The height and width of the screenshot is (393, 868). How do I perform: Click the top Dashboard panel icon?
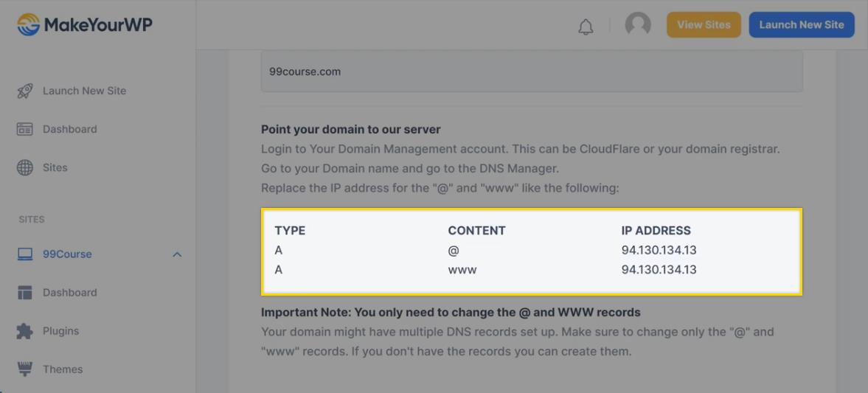point(25,129)
